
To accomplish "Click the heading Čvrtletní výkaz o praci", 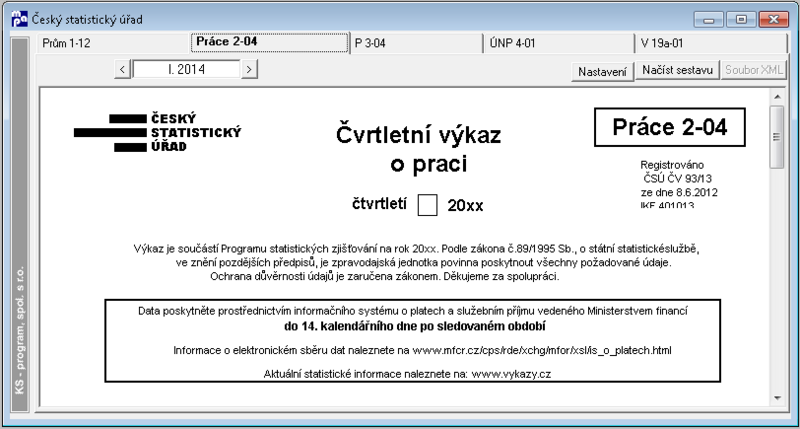I will coord(418,149).
